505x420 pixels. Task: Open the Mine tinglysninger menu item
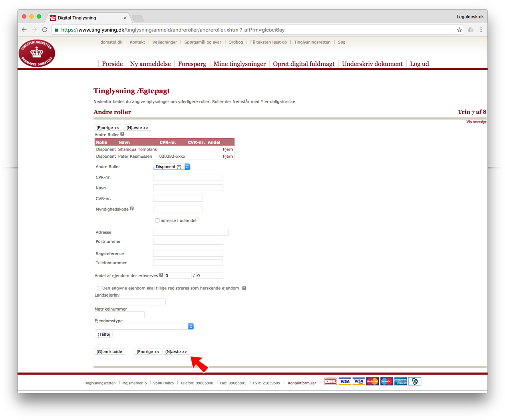coord(239,64)
